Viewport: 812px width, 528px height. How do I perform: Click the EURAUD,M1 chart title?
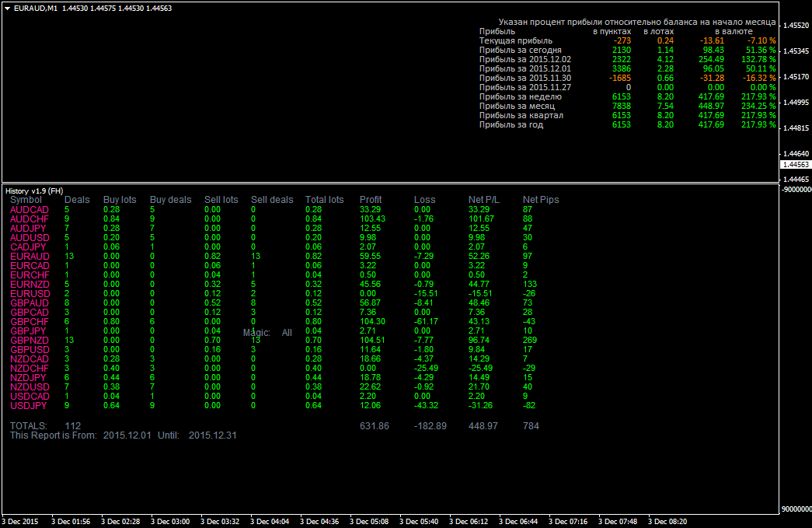point(35,9)
